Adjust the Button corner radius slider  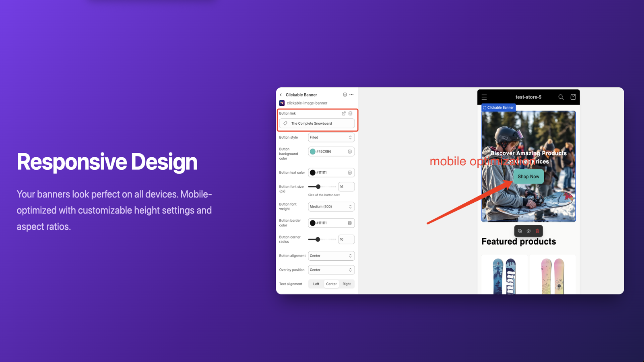click(318, 239)
